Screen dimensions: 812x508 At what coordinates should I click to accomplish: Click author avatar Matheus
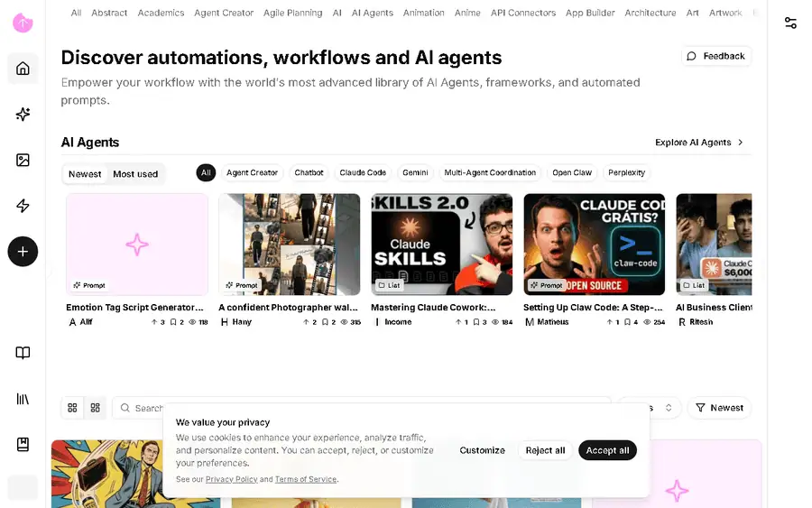point(530,322)
